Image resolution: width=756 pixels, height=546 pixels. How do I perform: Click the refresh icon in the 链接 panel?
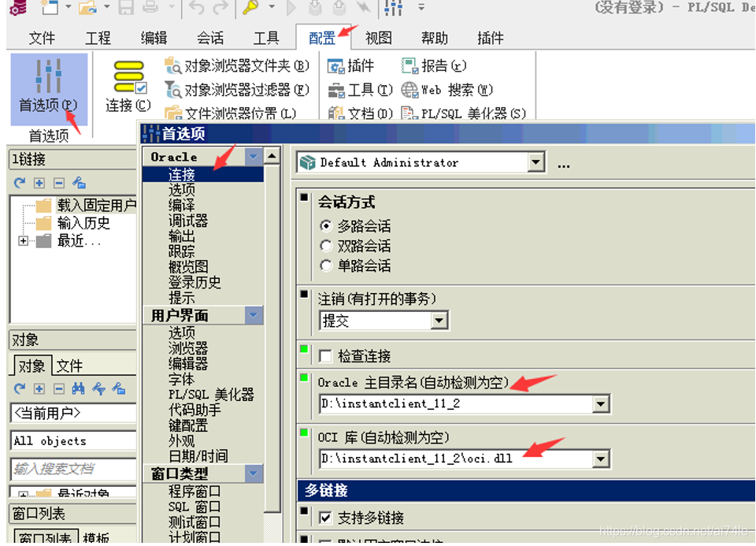coord(19,183)
